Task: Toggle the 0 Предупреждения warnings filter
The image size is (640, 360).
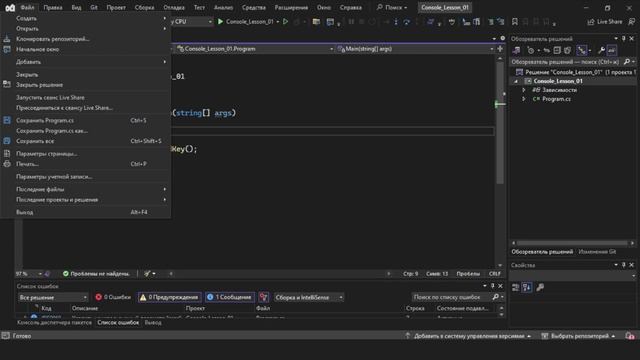Action: pyautogui.click(x=169, y=297)
